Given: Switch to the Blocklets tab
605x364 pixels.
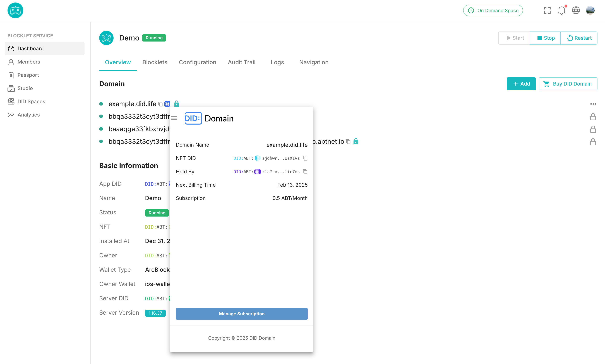Looking at the screenshot, I should point(155,62).
